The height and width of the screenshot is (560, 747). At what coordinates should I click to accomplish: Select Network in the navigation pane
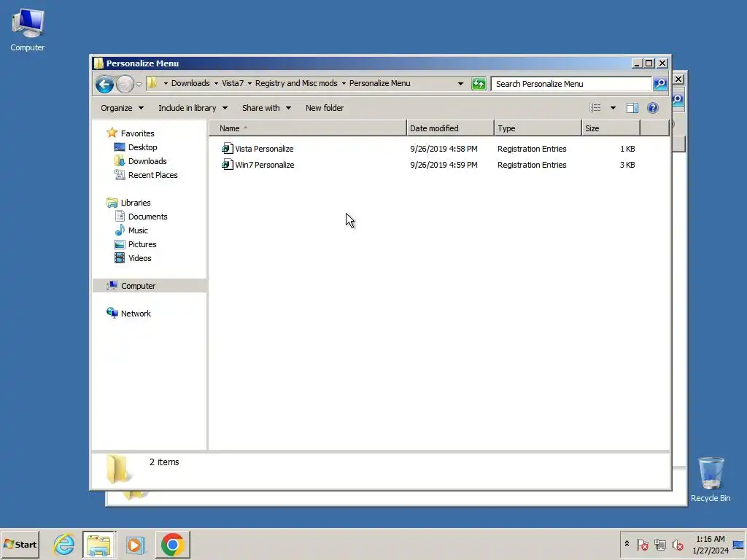point(135,314)
